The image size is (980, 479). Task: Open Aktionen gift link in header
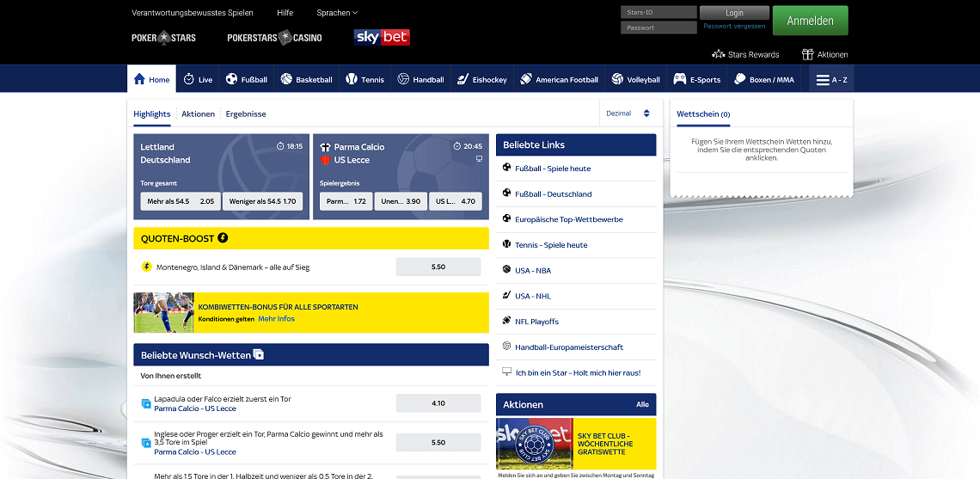825,54
